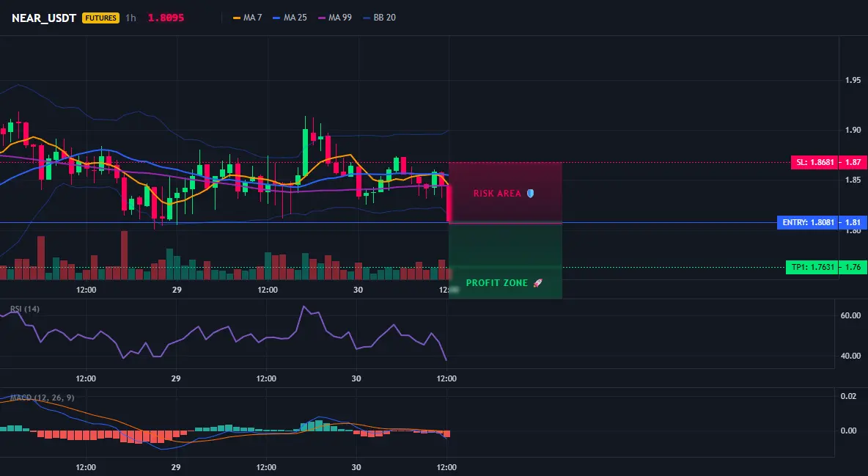Screen dimensions: 868x476
Task: Click the 30 date label on main chart
Action: [358, 290]
